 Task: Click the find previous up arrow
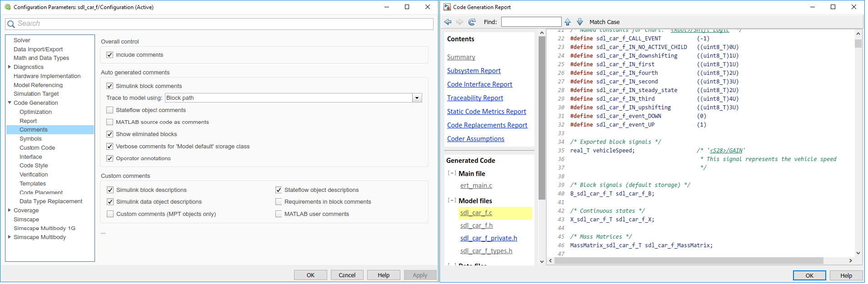(x=568, y=22)
